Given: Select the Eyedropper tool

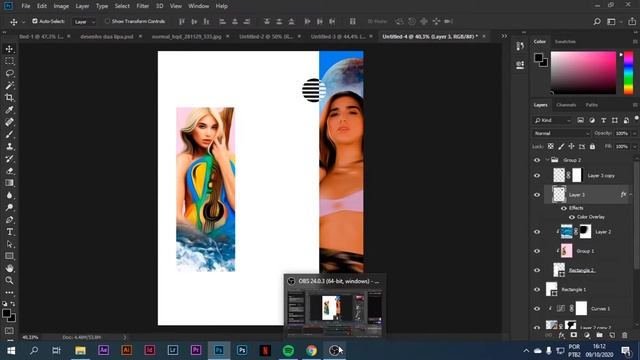Looking at the screenshot, I should [x=9, y=110].
